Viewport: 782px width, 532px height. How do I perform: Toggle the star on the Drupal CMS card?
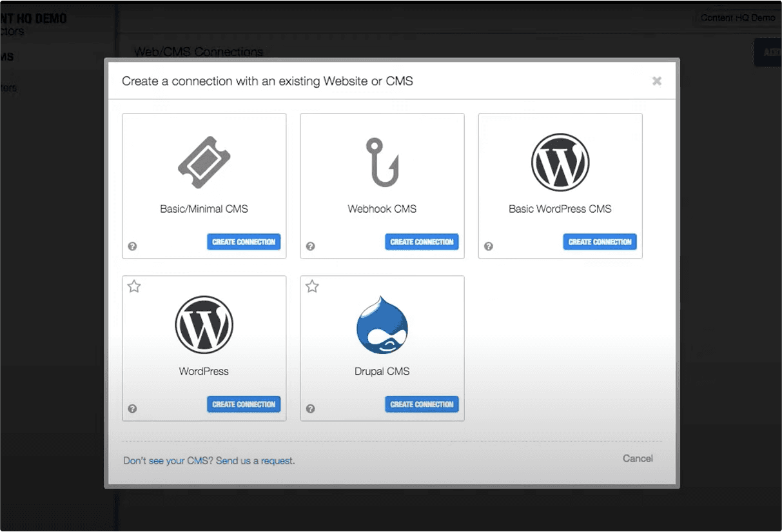(312, 286)
